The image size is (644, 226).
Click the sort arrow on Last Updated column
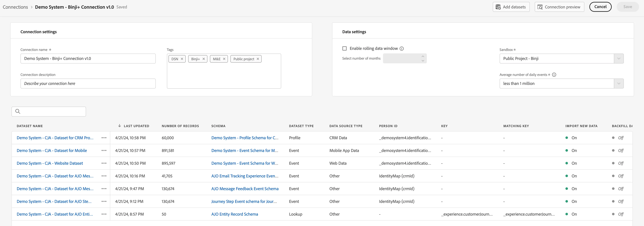[120, 126]
